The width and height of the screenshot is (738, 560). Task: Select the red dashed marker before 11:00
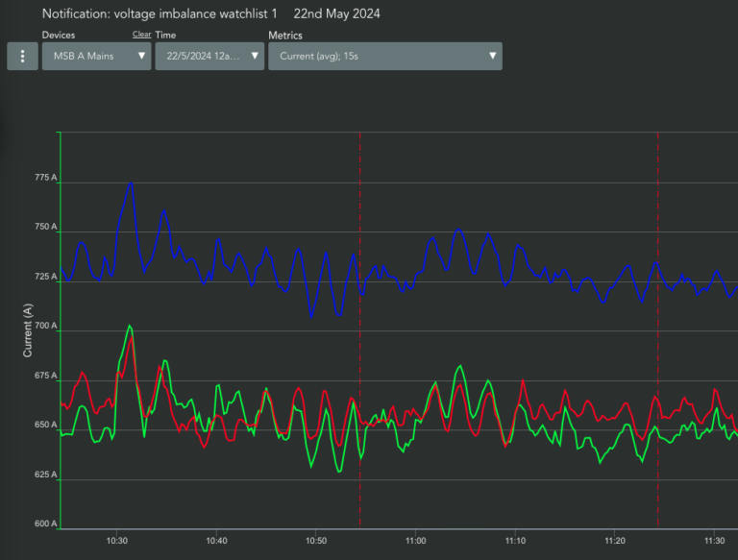coord(360,329)
